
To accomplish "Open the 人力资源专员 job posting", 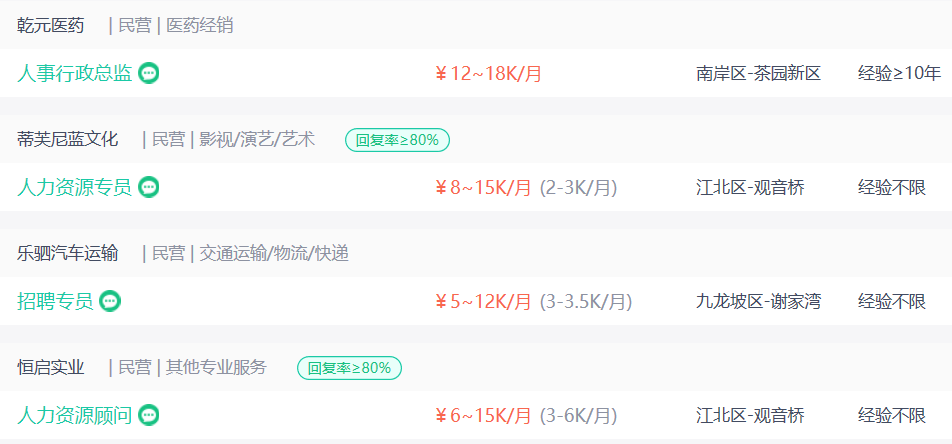I will pyautogui.click(x=74, y=187).
